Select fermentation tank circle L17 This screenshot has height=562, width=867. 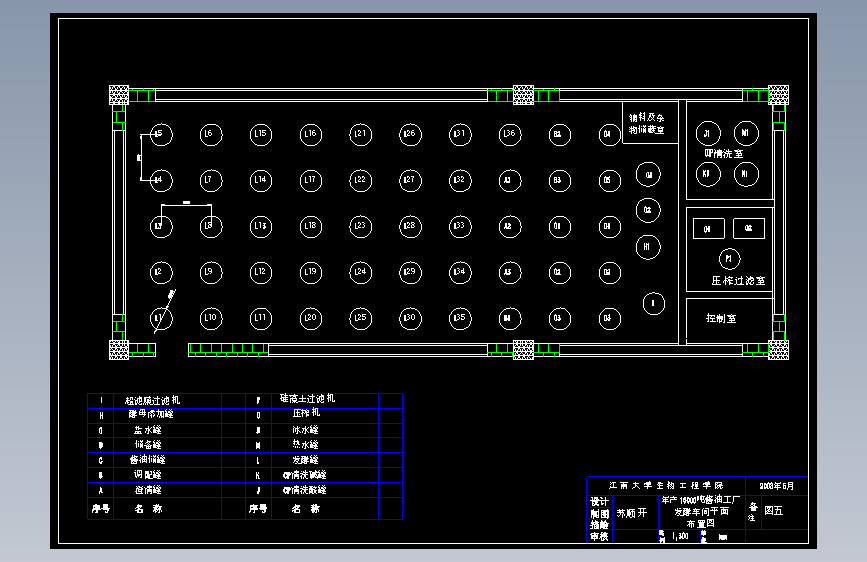(x=311, y=180)
